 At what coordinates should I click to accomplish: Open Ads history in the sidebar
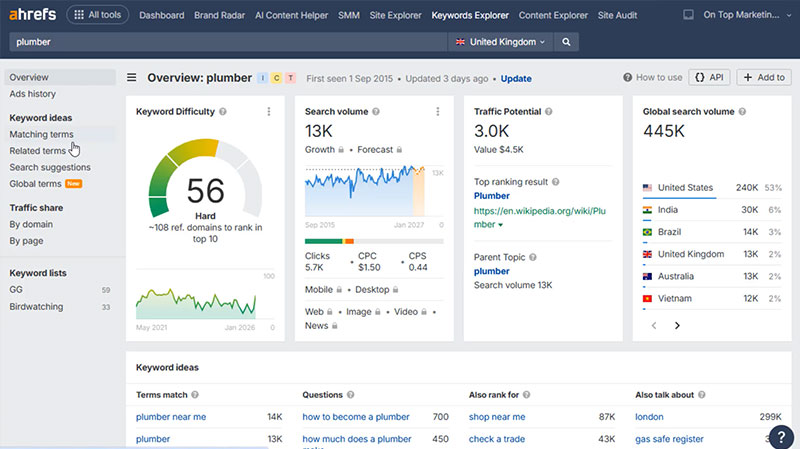click(32, 94)
